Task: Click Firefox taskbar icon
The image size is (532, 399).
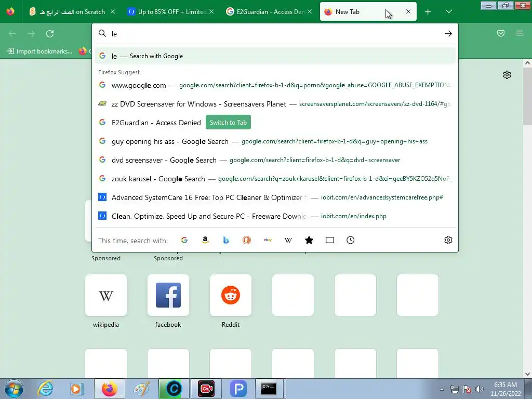Action: coord(109,389)
